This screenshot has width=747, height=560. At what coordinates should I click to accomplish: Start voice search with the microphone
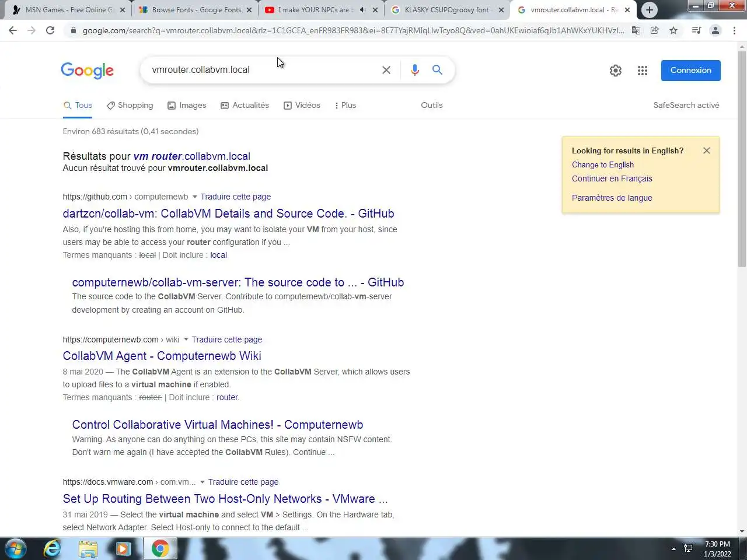(414, 70)
